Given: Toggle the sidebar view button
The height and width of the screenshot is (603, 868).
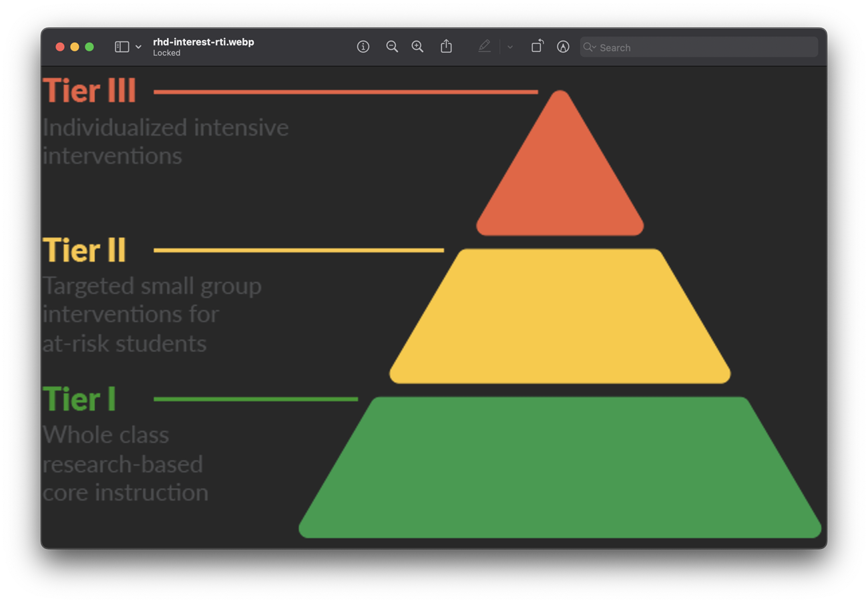Looking at the screenshot, I should [122, 47].
